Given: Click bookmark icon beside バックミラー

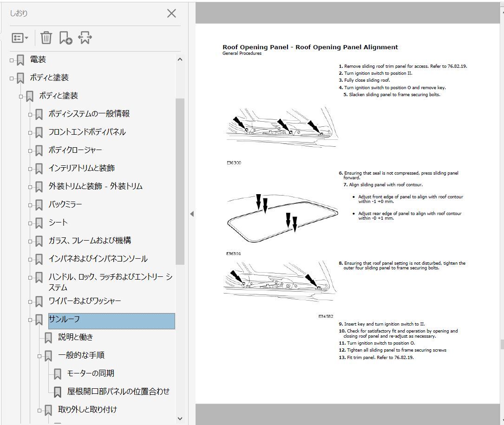Looking at the screenshot, I should click(39, 205).
